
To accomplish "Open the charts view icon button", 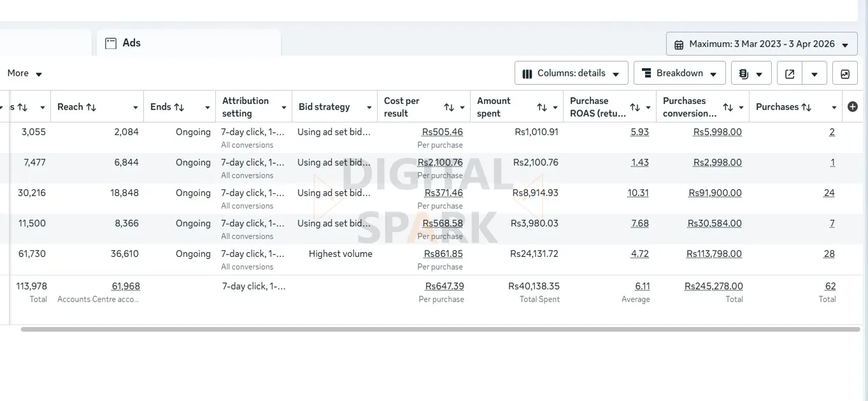I will coord(845,73).
